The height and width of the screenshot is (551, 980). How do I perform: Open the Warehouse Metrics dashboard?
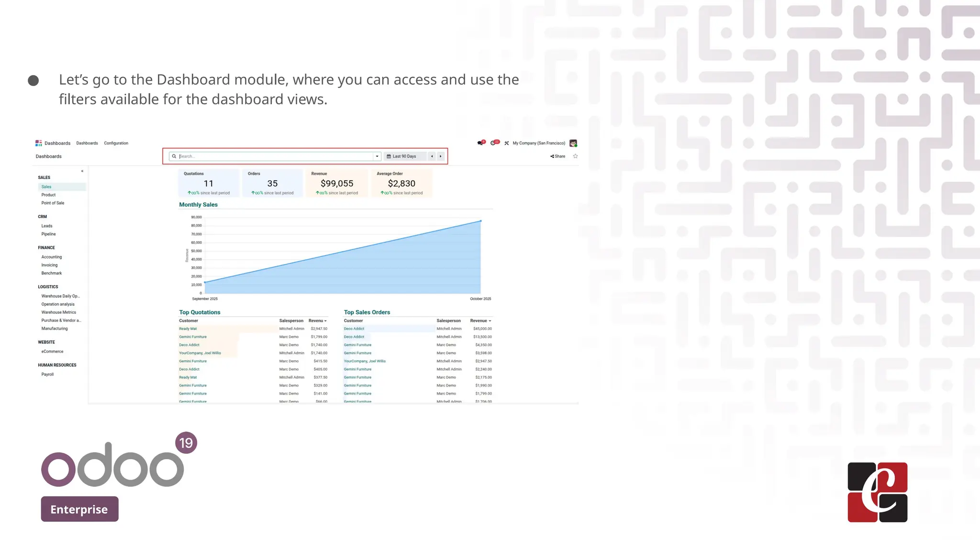[x=59, y=313]
